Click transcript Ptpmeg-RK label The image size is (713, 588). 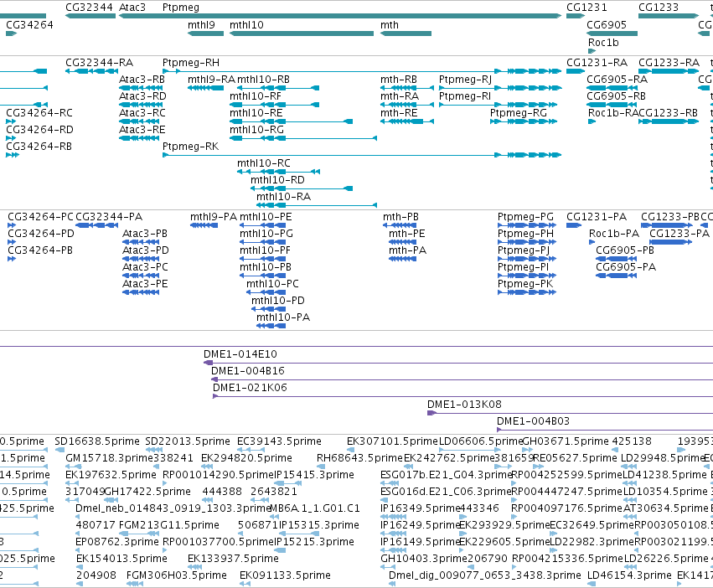190,147
